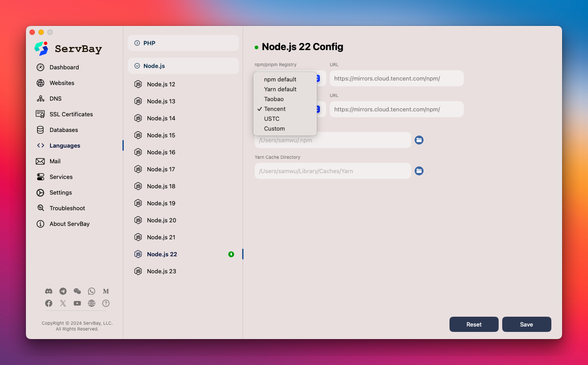Click the About ServBay info icon
The image size is (588, 365).
pyautogui.click(x=40, y=224)
